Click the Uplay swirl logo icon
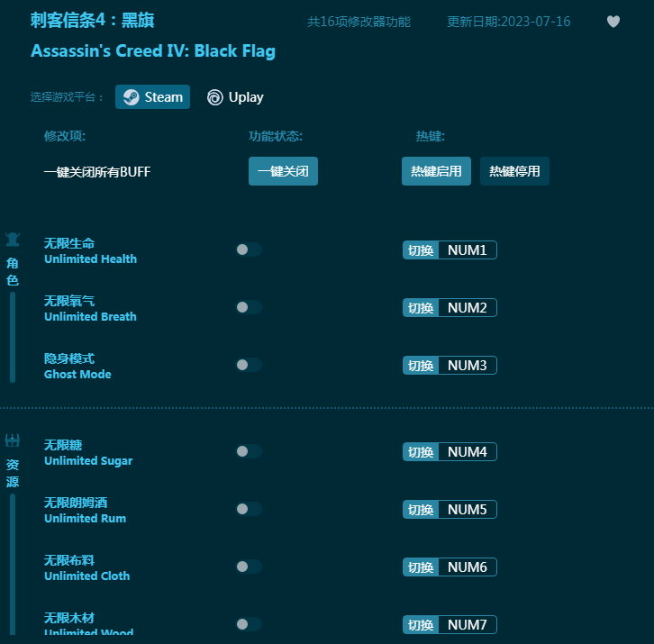 (x=215, y=97)
